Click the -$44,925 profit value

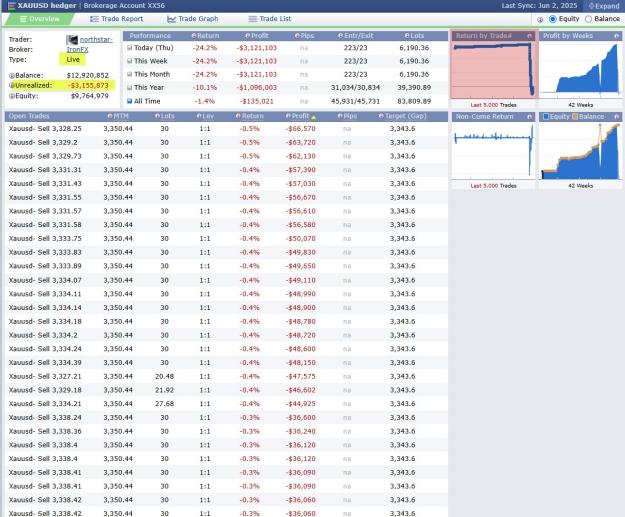[x=301, y=404]
